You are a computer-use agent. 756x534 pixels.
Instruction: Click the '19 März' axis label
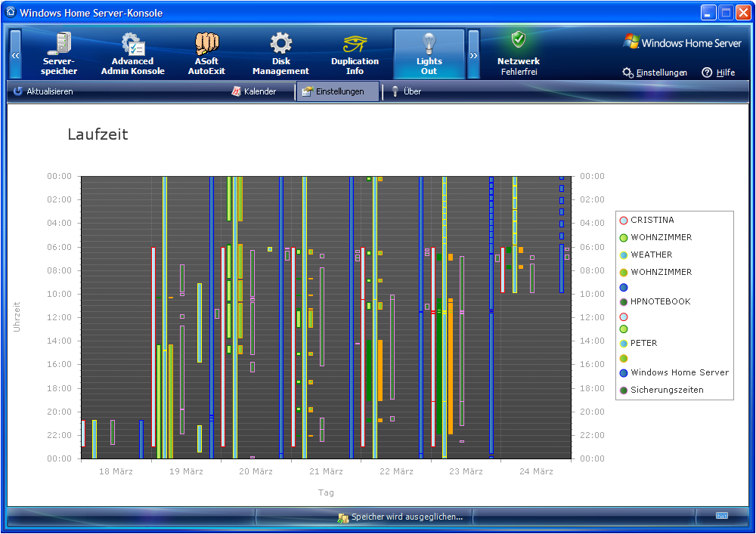click(x=186, y=471)
